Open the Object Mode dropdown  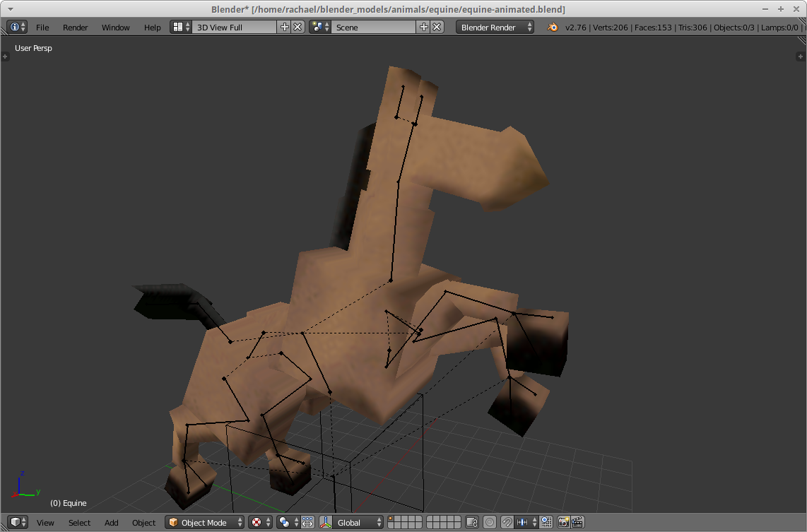[204, 522]
